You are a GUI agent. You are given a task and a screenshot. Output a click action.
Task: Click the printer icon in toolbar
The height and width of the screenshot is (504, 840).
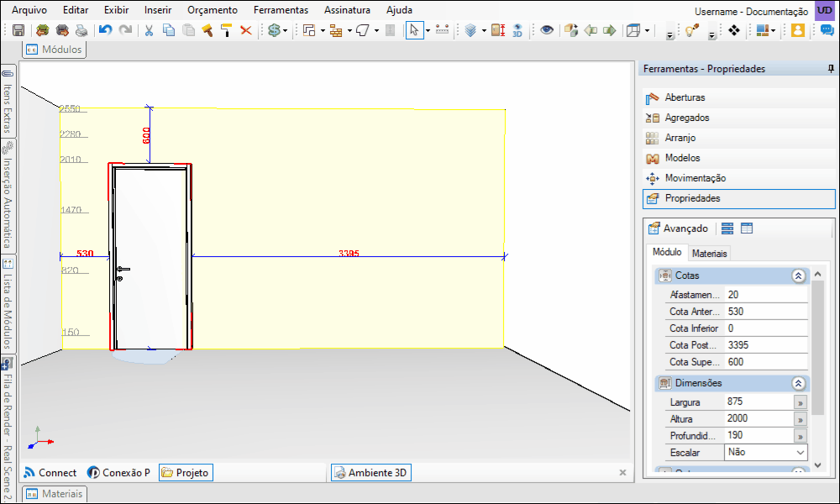81,30
